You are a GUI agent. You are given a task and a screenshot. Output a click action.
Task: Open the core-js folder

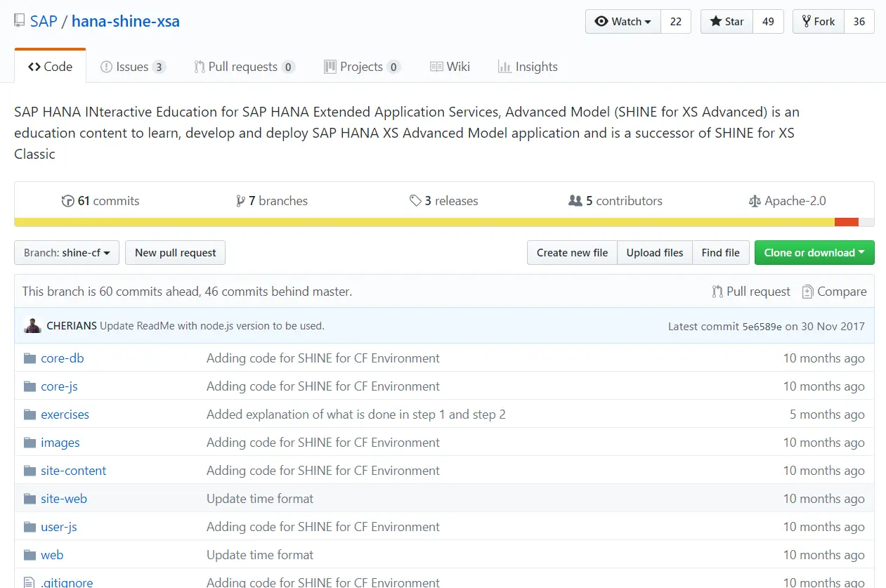pos(59,386)
